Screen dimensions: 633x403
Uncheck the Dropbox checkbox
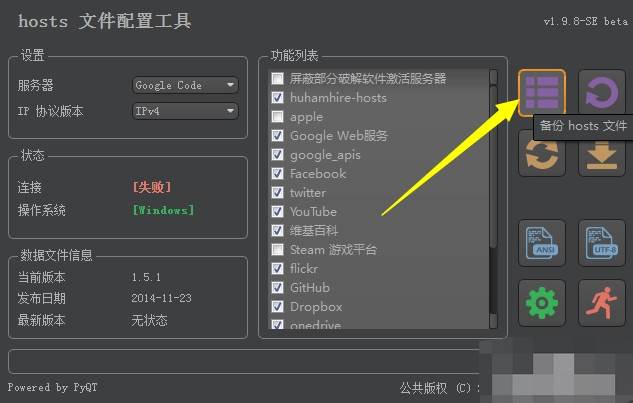pyautogui.click(x=277, y=306)
